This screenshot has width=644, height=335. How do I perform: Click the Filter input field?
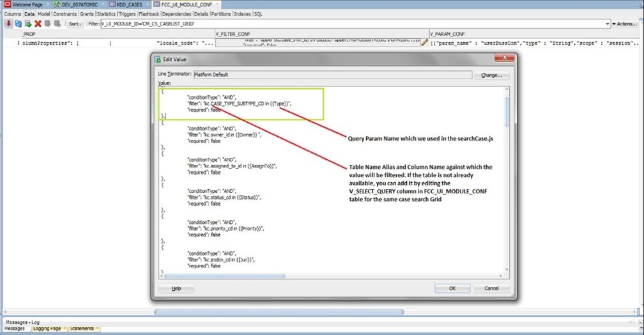353,24
